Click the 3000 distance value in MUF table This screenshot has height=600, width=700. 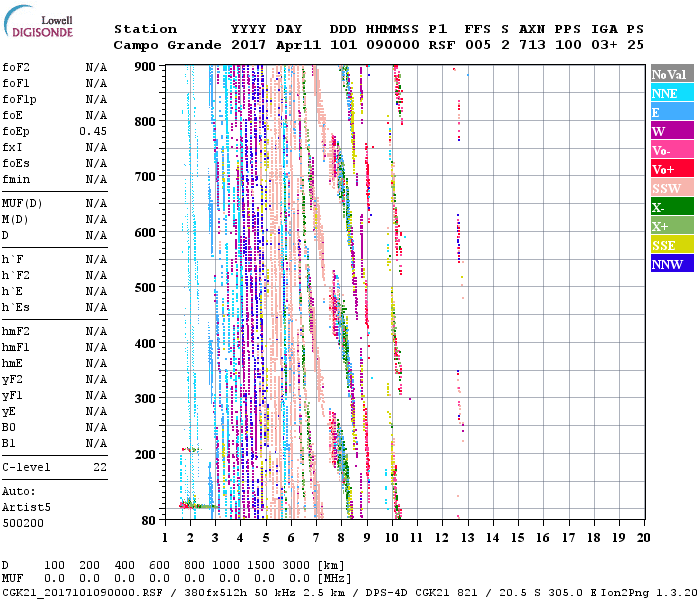click(x=296, y=566)
